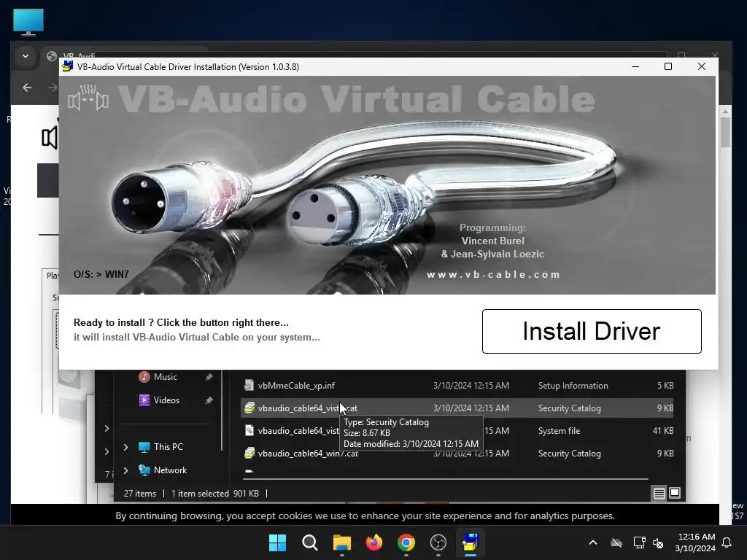The image size is (747, 560).
Task: Open the Music folder in File Explorer sidebar
Action: pyautogui.click(x=165, y=377)
